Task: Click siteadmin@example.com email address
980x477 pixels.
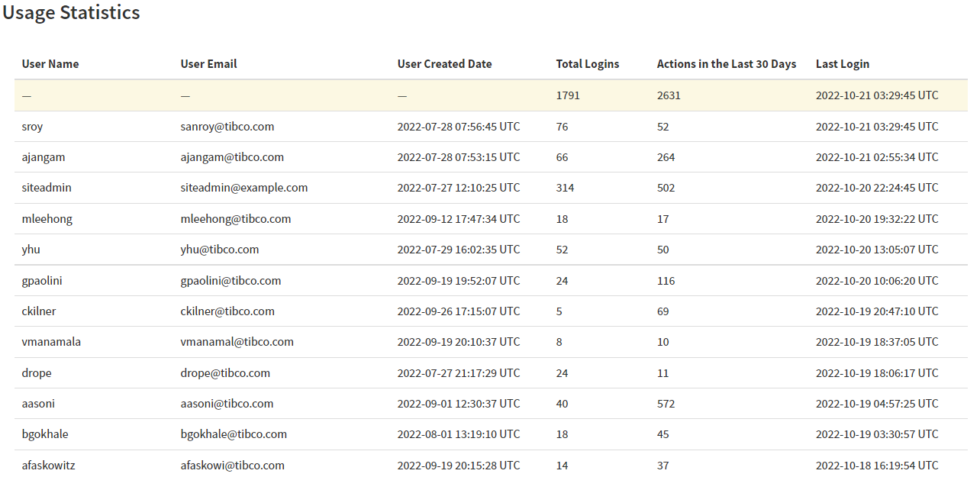Action: point(243,188)
